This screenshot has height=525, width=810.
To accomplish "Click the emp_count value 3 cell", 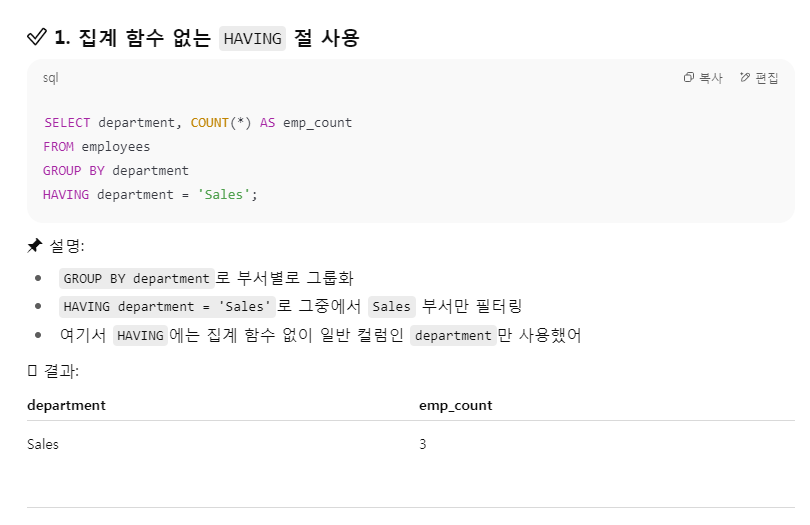I will [x=423, y=444].
